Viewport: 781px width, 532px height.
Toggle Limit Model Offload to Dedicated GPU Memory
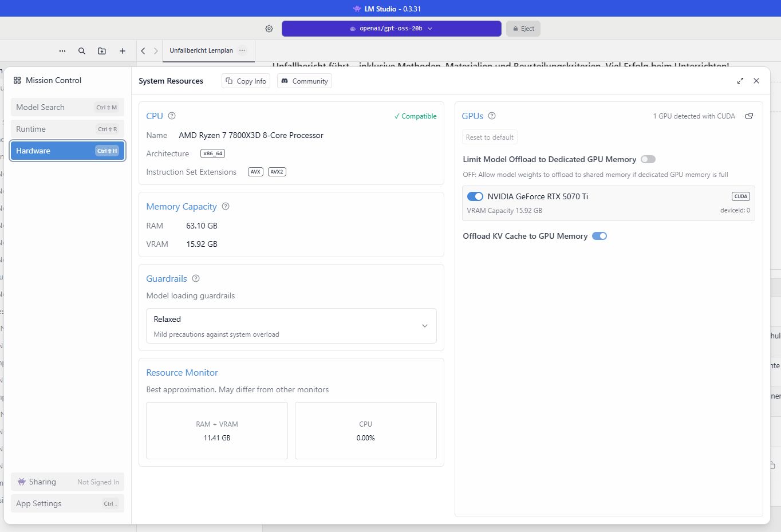[x=648, y=159]
